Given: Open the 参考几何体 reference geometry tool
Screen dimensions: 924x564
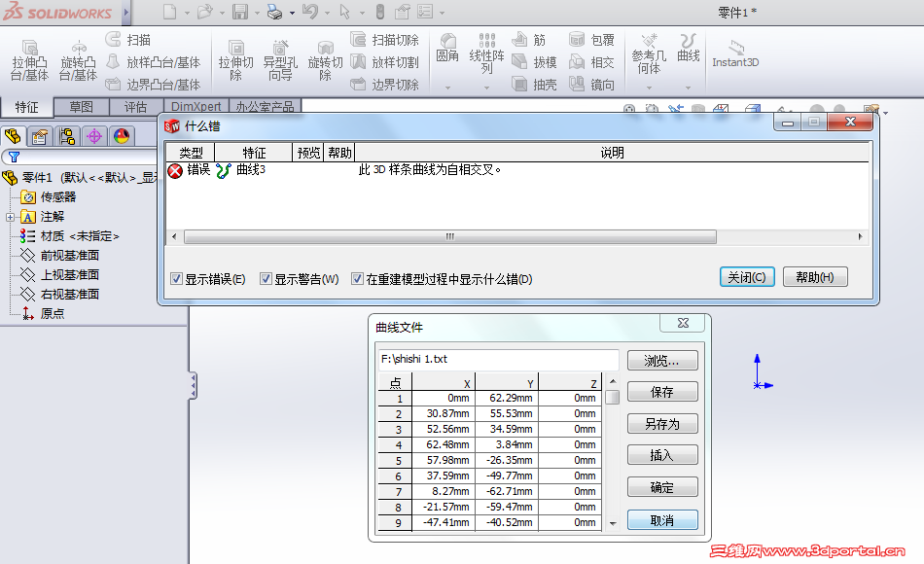Looking at the screenshot, I should coord(649,53).
